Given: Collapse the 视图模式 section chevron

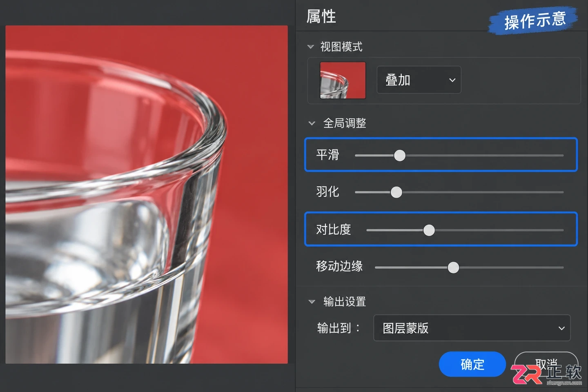Looking at the screenshot, I should click(x=311, y=47).
